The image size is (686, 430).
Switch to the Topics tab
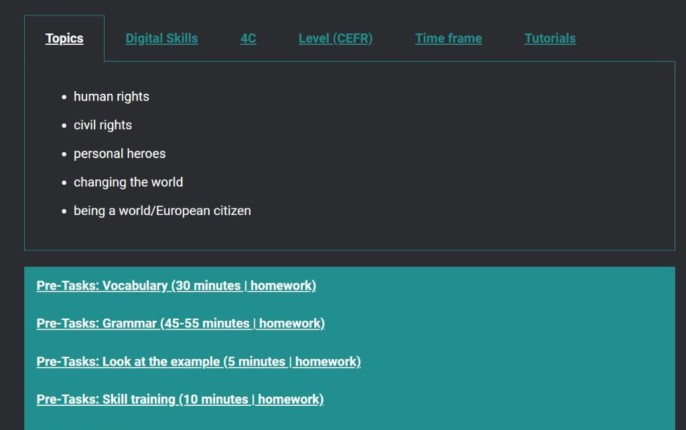tap(64, 39)
